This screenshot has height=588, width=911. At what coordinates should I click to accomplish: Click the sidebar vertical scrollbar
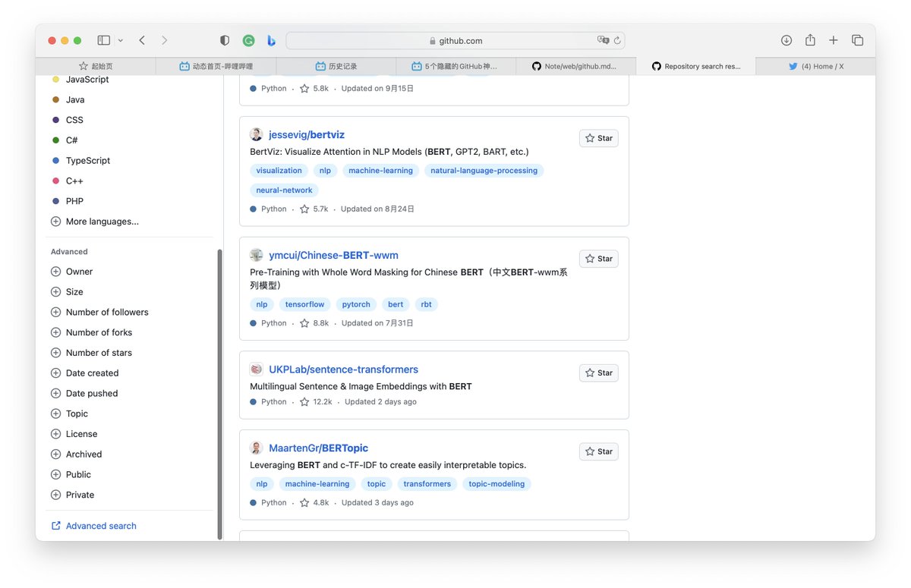[x=220, y=395]
